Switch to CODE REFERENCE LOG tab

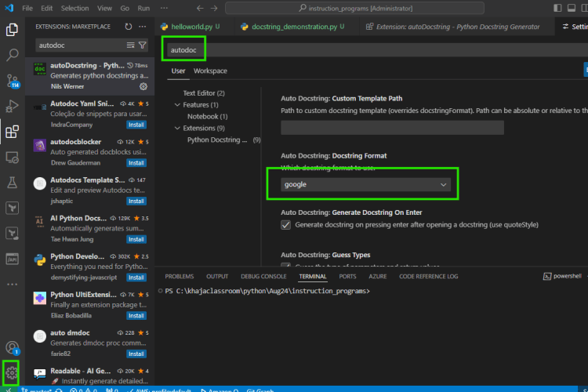429,277
